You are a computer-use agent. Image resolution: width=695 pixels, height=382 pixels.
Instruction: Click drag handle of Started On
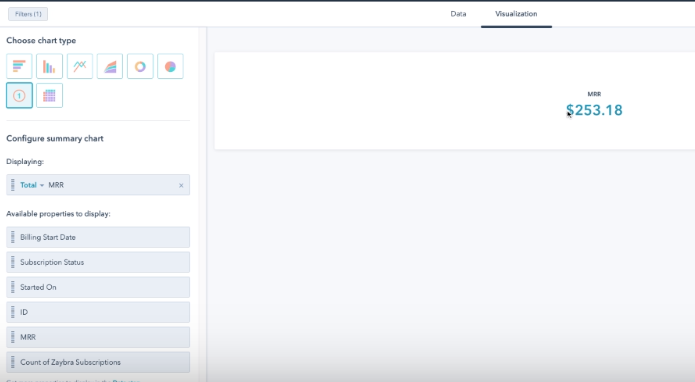[x=12, y=287]
